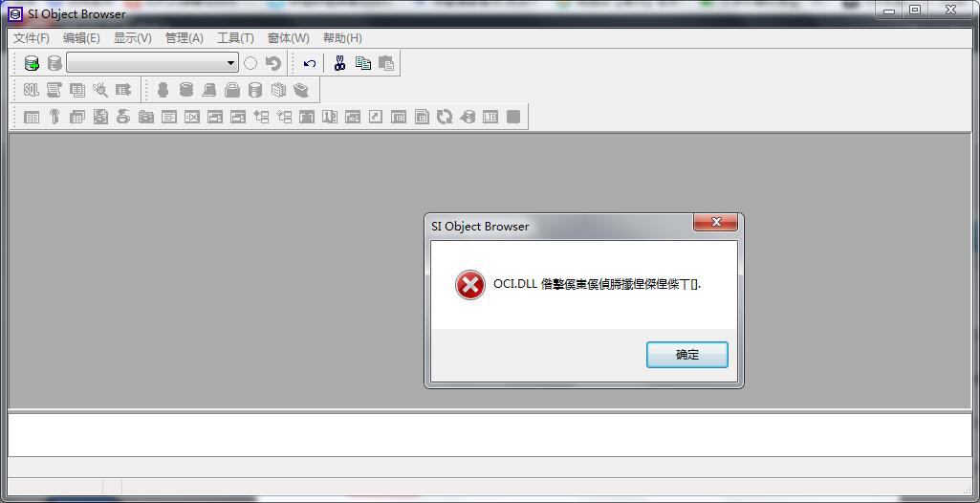
Task: Open the empty connection combo box
Action: coord(153,63)
